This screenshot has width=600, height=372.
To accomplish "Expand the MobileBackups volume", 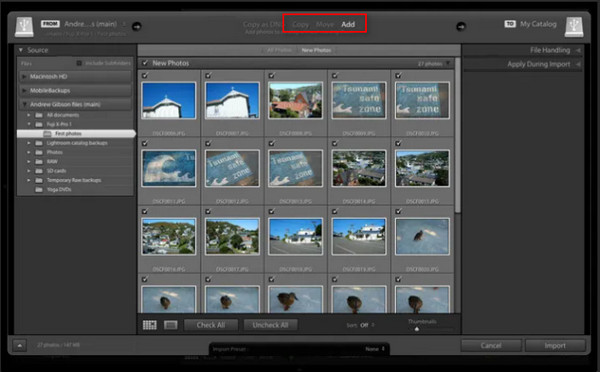I will 24,91.
